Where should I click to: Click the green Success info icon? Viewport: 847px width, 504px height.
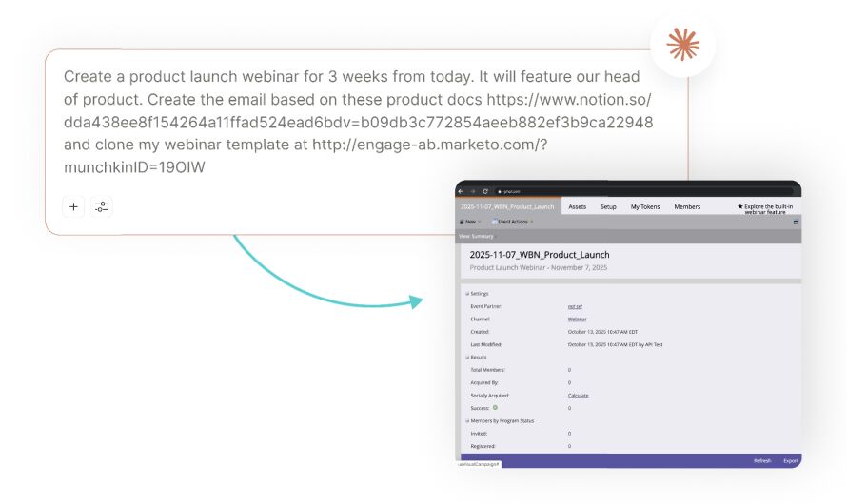click(x=495, y=408)
